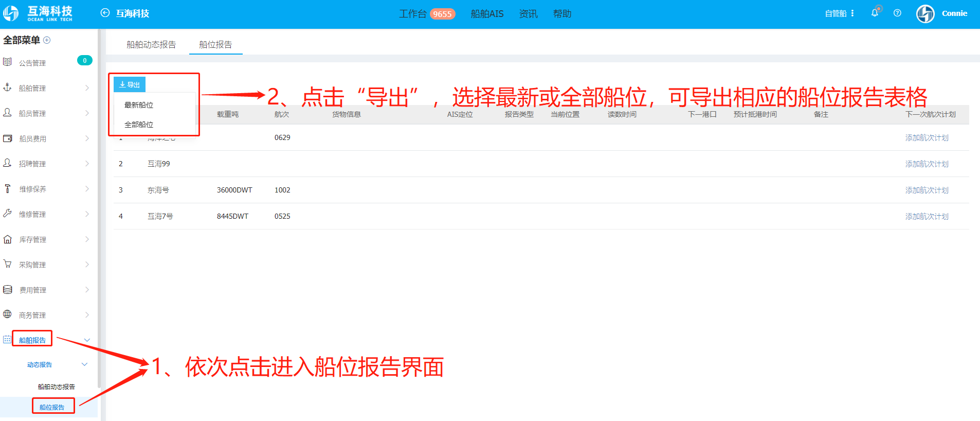Image resolution: width=980 pixels, height=421 pixels.
Task: Click the 公告管理 book icon
Action: coord(7,62)
